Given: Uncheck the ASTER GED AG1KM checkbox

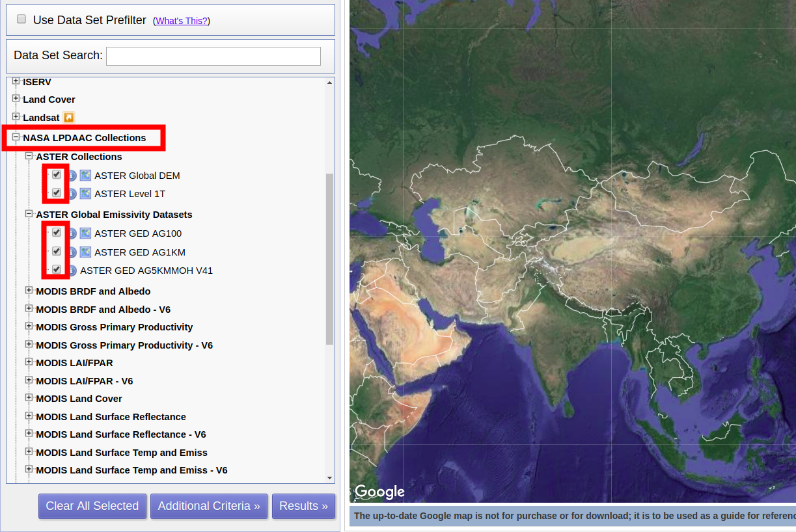Looking at the screenshot, I should pos(57,251).
